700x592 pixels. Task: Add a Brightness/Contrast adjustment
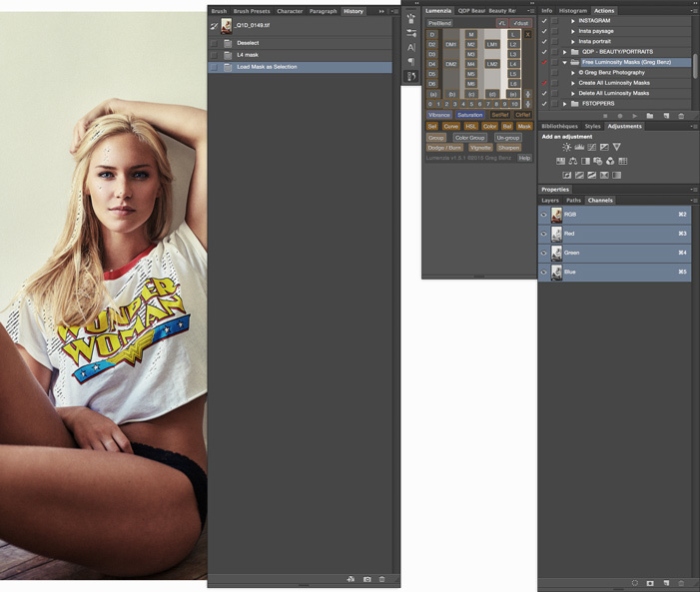[566, 147]
